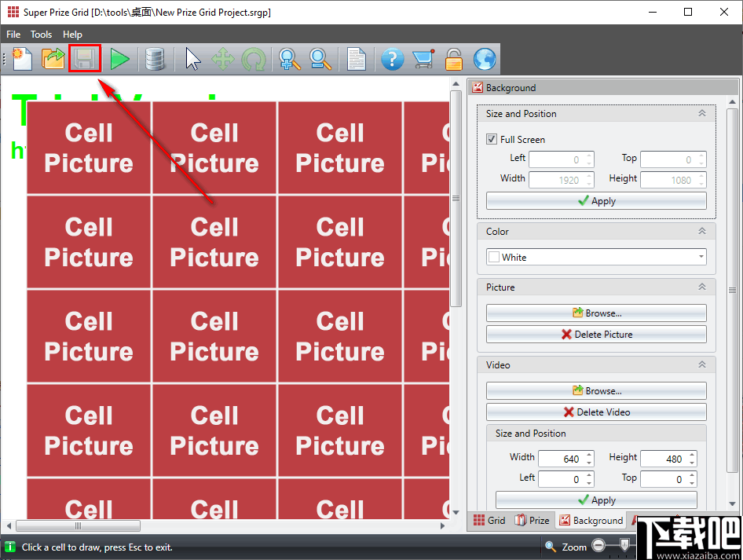Click the Delete Video button
This screenshot has width=743, height=560.
coord(596,412)
